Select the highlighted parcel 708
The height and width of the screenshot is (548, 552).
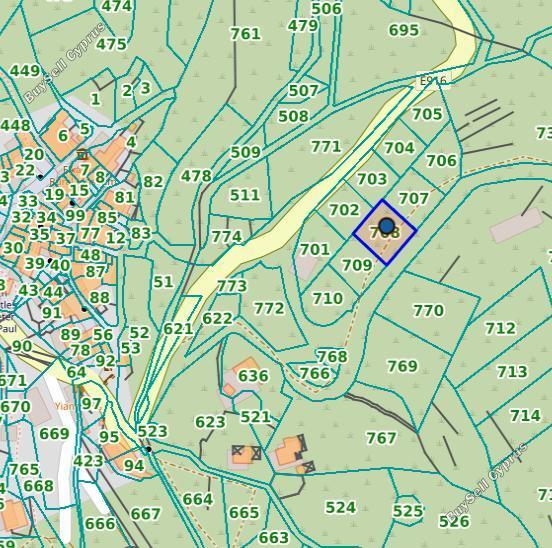tap(385, 232)
